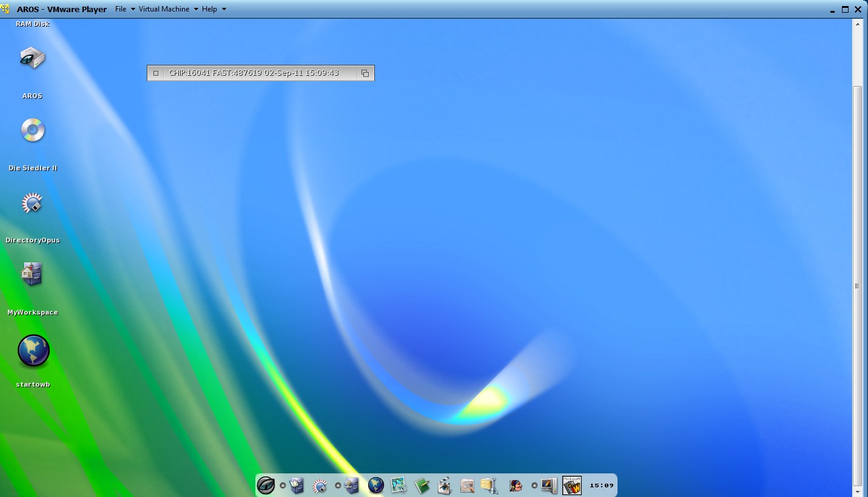Expand the dock arrow beside the AROS eye logo
Screen dimensions: 868x497
coord(283,485)
